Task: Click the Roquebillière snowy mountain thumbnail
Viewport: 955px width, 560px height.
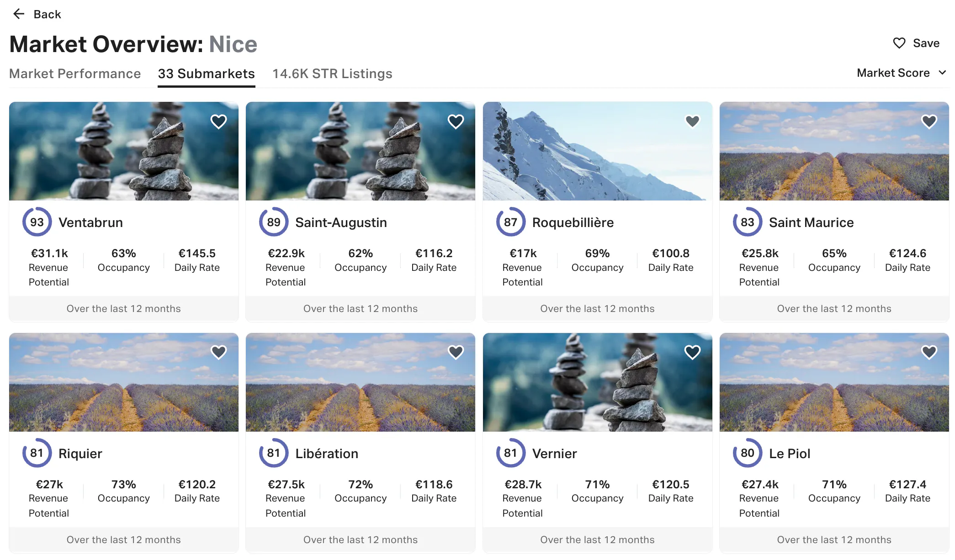Action: (x=597, y=151)
